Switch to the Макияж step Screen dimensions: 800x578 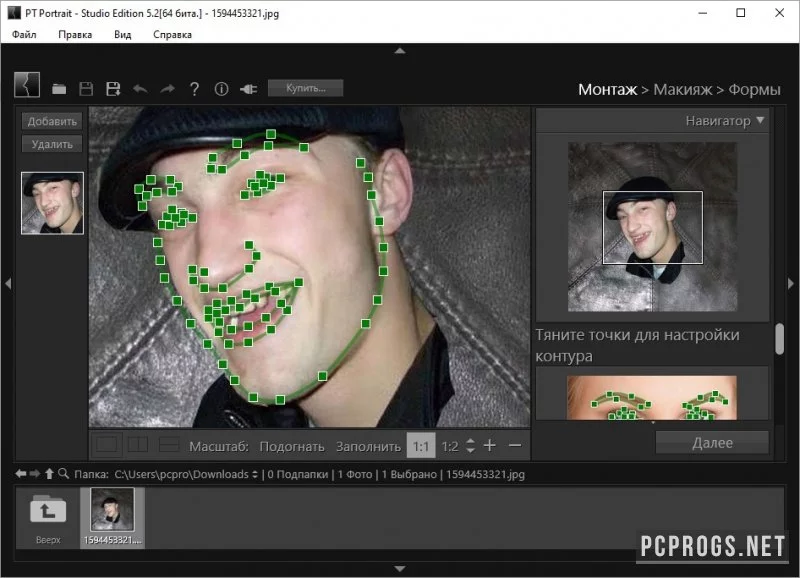tap(683, 89)
